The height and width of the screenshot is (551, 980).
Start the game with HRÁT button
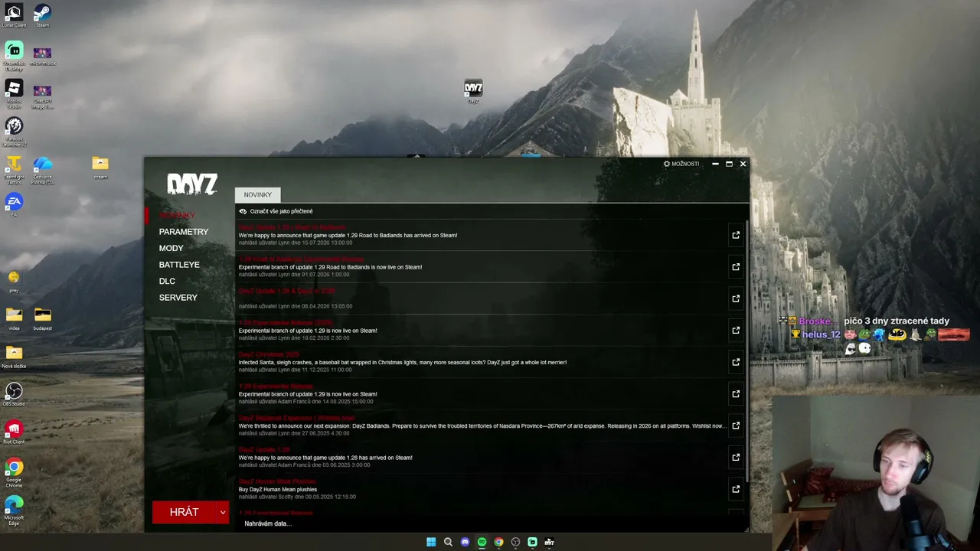(x=185, y=512)
